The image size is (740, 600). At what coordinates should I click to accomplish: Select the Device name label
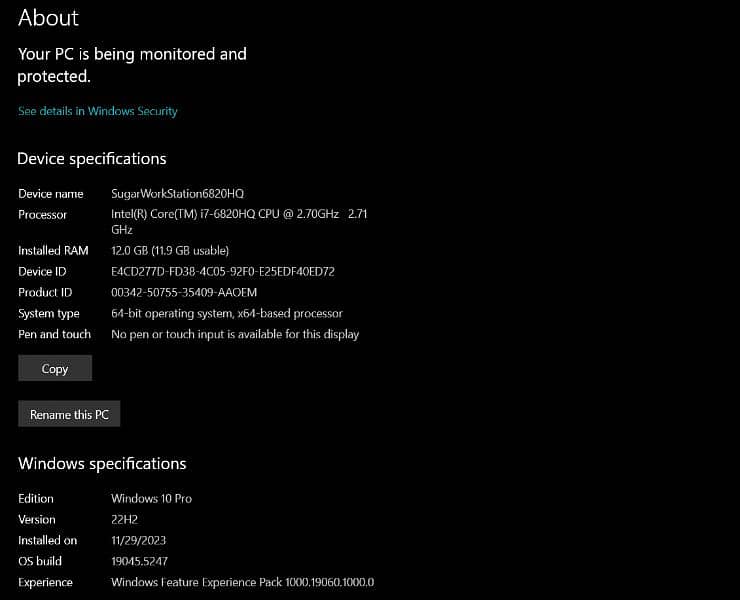(x=50, y=194)
